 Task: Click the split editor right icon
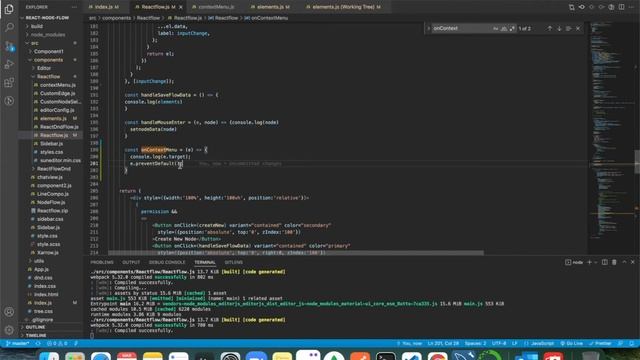[x=622, y=7]
